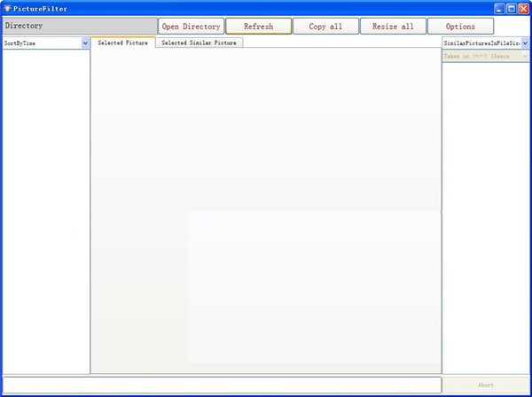
Task: Click the Directory path field
Action: (x=80, y=26)
